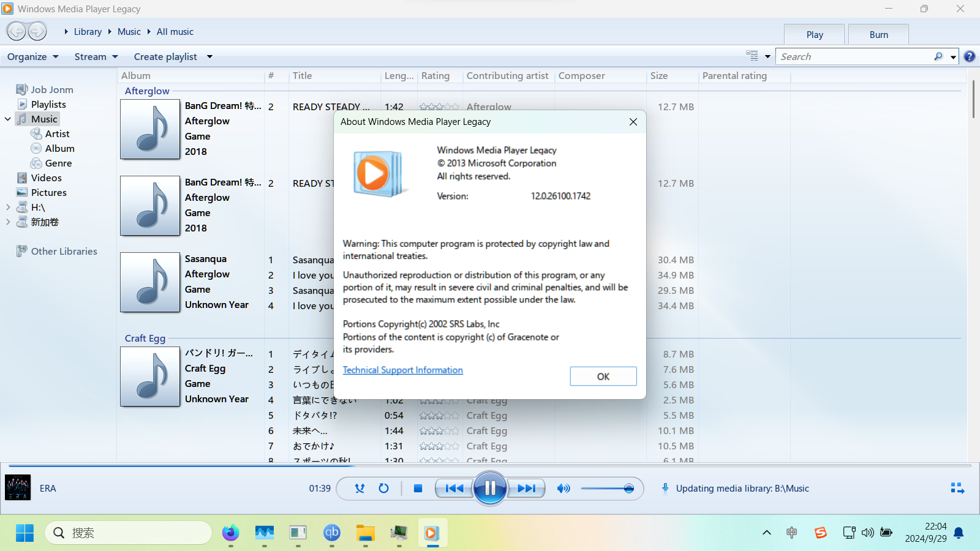Skip to the previous track
This screenshot has height=551, width=980.
[x=454, y=488]
